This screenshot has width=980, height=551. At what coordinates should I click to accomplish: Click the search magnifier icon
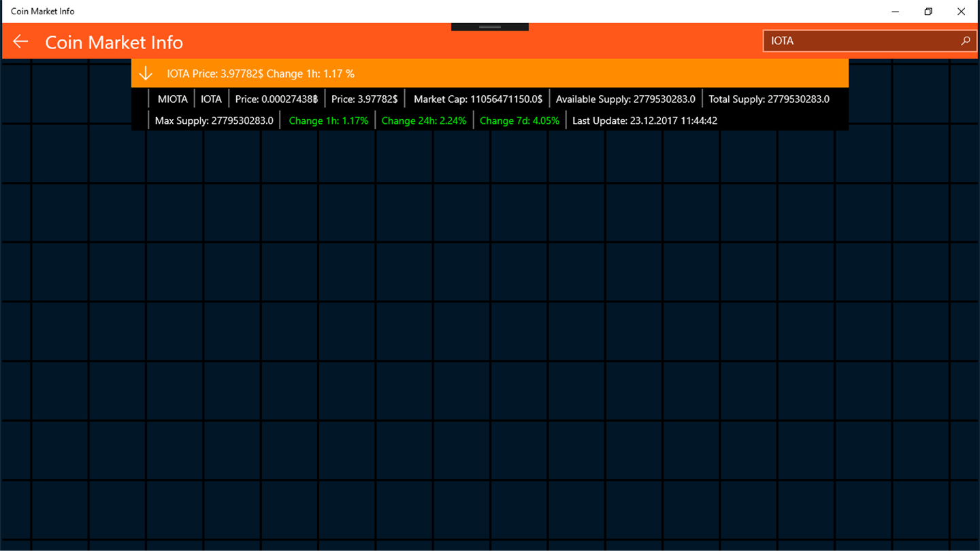tap(965, 41)
